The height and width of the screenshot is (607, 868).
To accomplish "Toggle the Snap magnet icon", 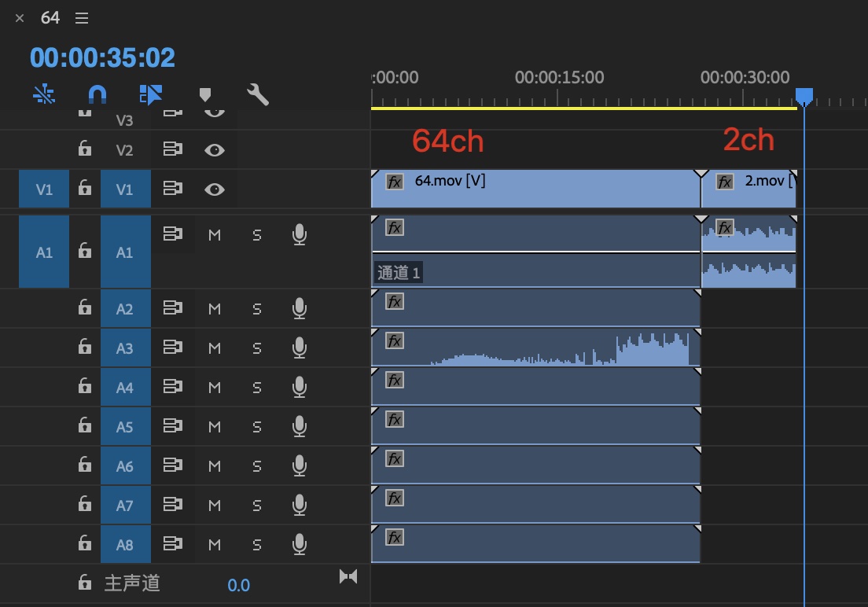I will (97, 95).
